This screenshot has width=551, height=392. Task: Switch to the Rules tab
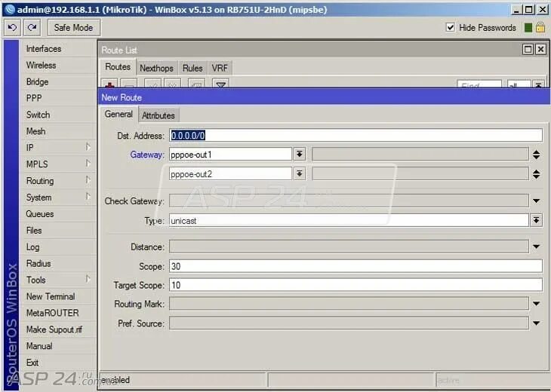192,68
